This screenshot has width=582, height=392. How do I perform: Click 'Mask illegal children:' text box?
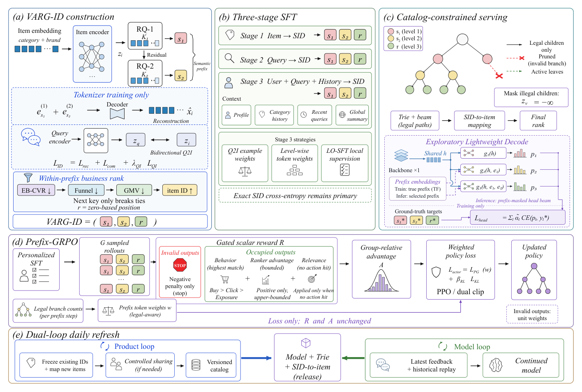tap(531, 97)
